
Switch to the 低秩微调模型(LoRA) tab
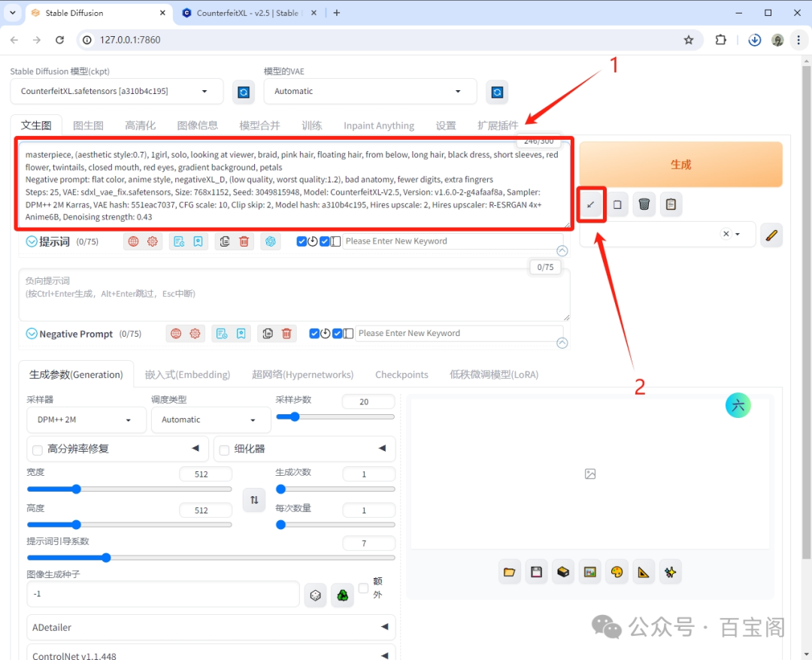pyautogui.click(x=494, y=375)
